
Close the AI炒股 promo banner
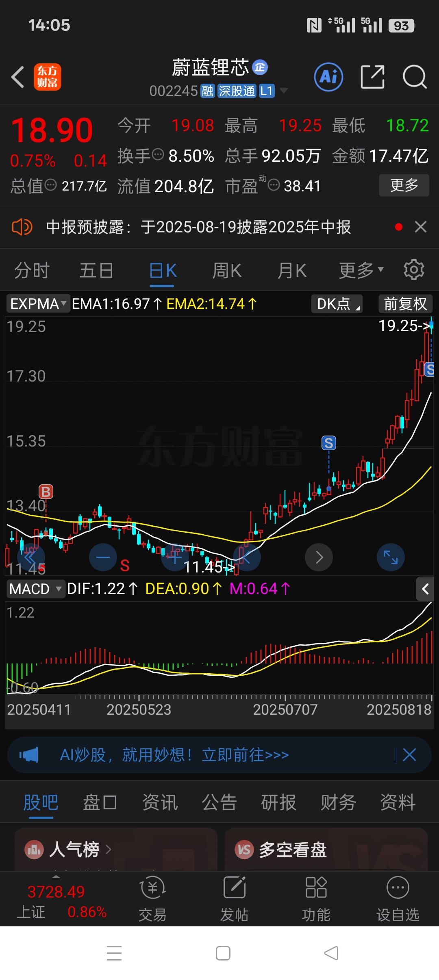click(x=409, y=755)
